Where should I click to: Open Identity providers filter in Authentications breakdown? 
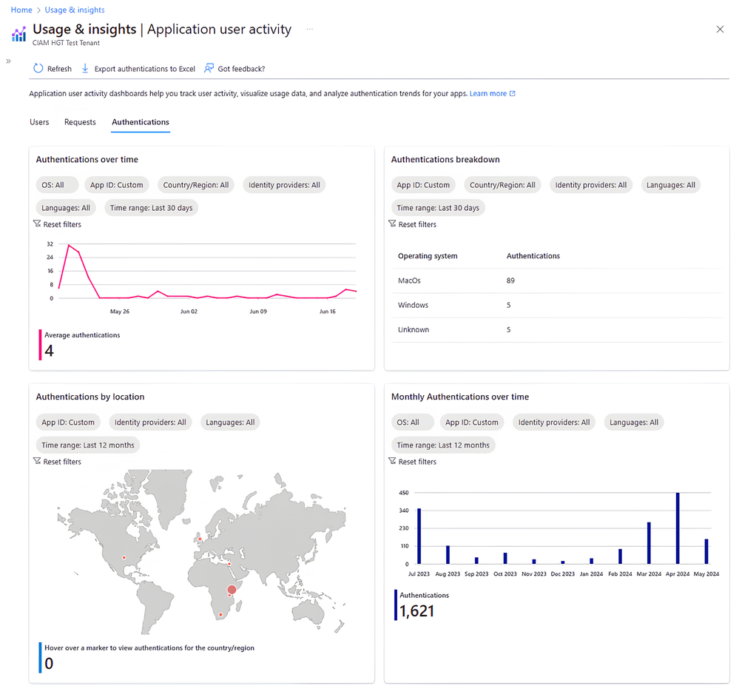point(591,185)
